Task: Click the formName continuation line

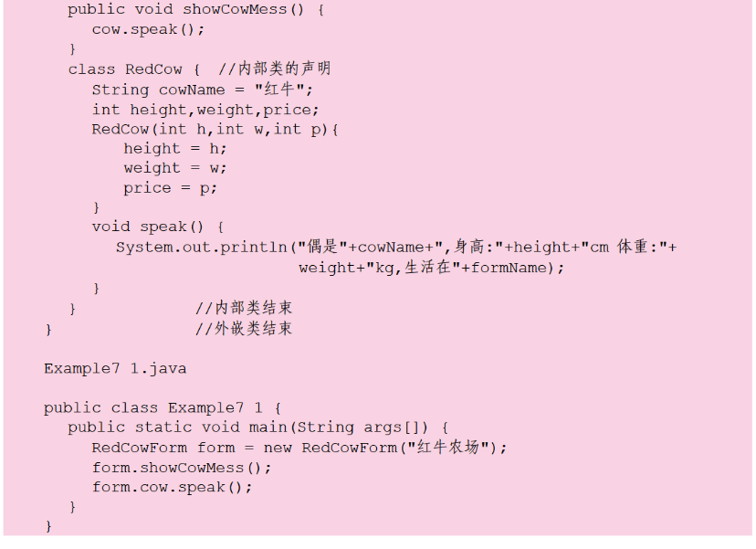Action: click(431, 268)
